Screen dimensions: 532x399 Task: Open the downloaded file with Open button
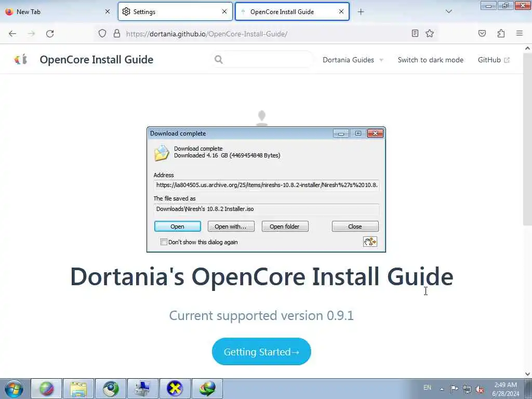click(x=178, y=227)
